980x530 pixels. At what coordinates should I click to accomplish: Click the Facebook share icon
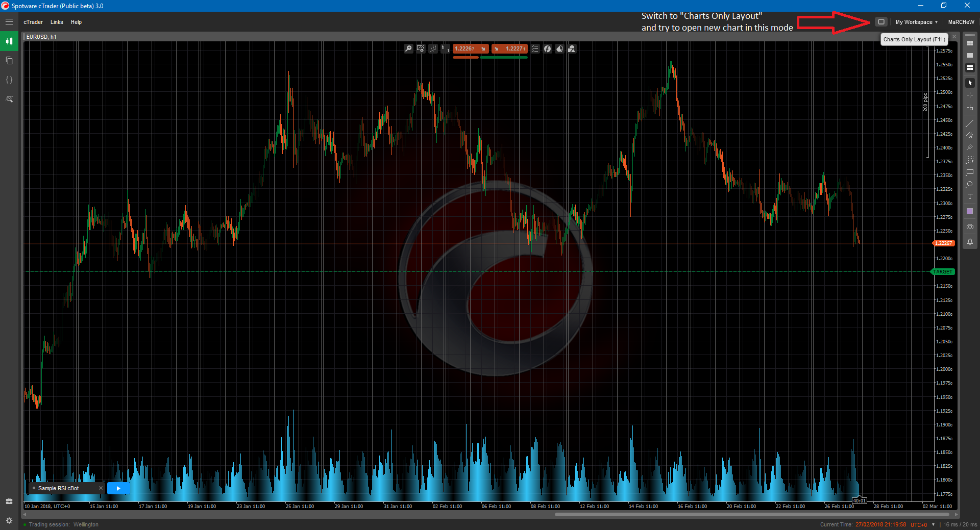click(x=547, y=49)
